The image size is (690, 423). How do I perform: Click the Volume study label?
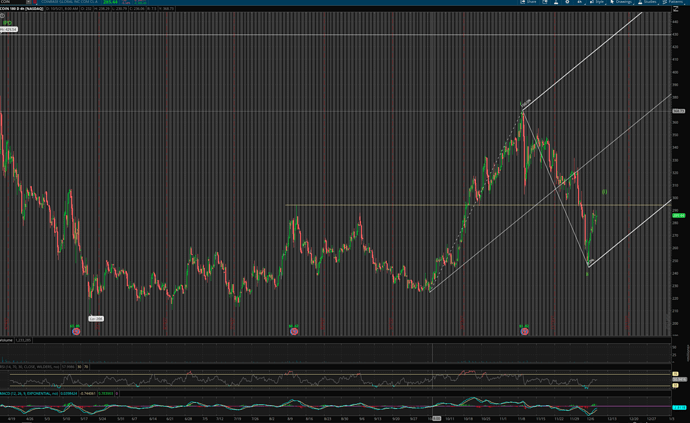click(6, 340)
